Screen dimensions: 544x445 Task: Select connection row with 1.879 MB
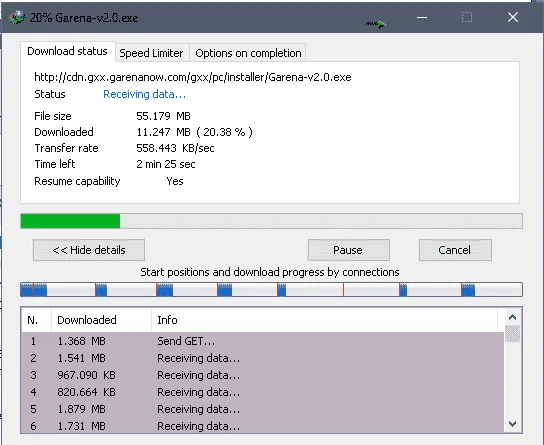click(x=263, y=409)
